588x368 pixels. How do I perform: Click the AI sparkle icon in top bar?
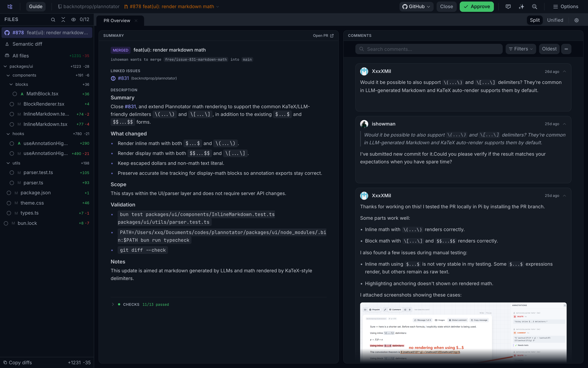pos(521,6)
